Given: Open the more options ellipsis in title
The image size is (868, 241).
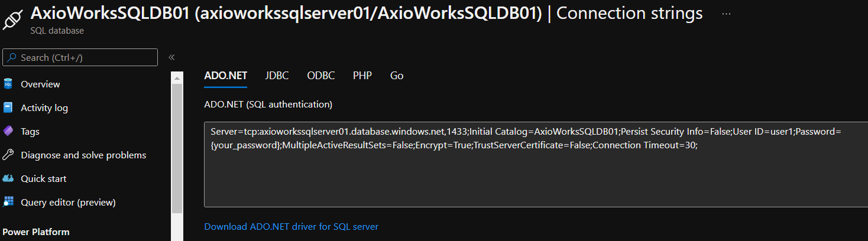Looking at the screenshot, I should point(726,13).
